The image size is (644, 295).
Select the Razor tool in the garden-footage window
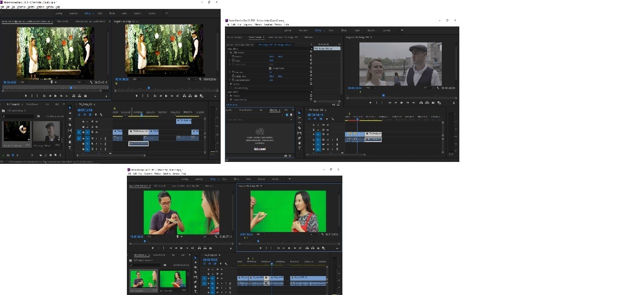click(70, 125)
